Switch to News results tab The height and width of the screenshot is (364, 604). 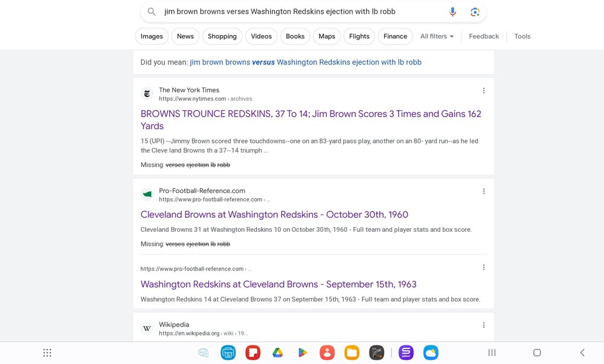[x=185, y=36]
